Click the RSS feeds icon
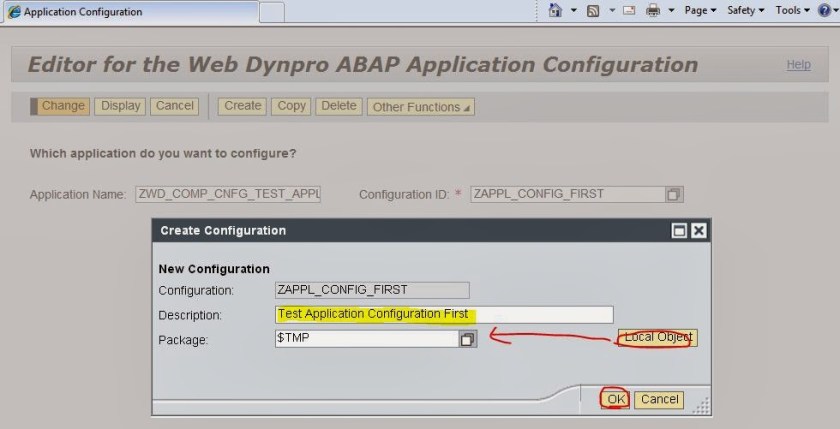This screenshot has width=840, height=429. tap(592, 11)
